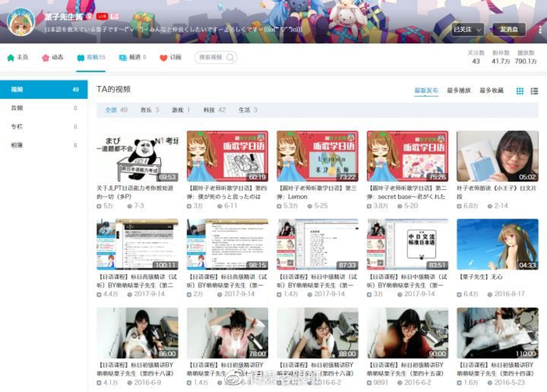The width and height of the screenshot is (547, 392).
Task: Click the LIVE badge beside username
Action: 100,16
